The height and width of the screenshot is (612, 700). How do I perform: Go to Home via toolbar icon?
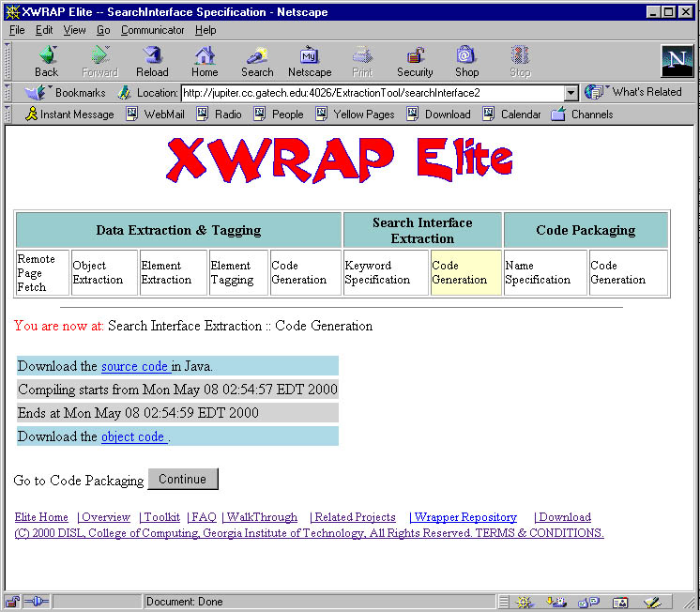pos(205,61)
